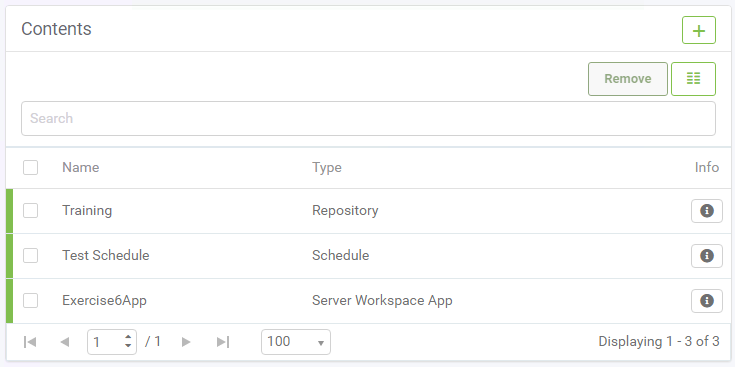The image size is (735, 367).
Task: Select the Test Schedule checkbox
Action: tap(30, 256)
